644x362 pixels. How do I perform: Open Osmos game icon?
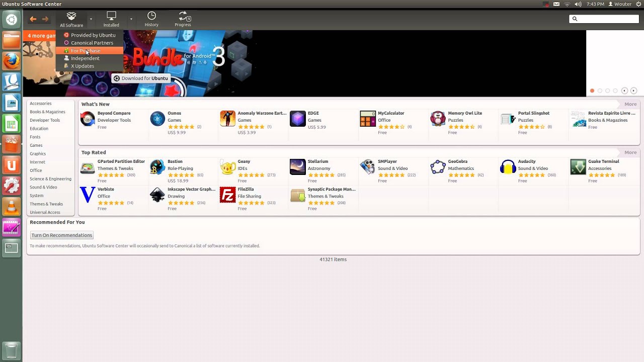pos(157,119)
